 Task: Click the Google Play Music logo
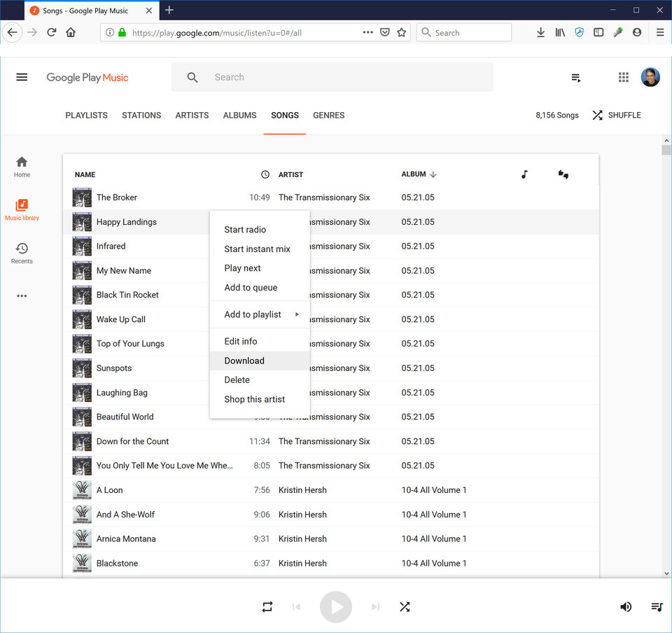(x=87, y=78)
